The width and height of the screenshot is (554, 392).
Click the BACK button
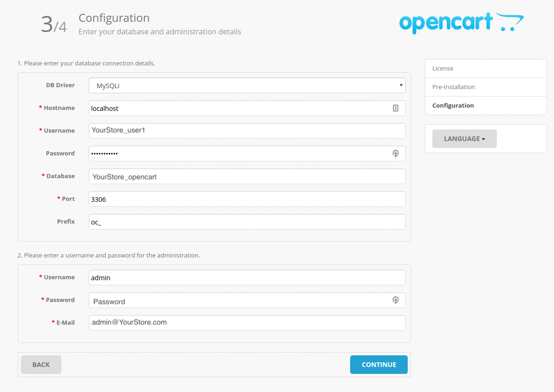tap(41, 365)
